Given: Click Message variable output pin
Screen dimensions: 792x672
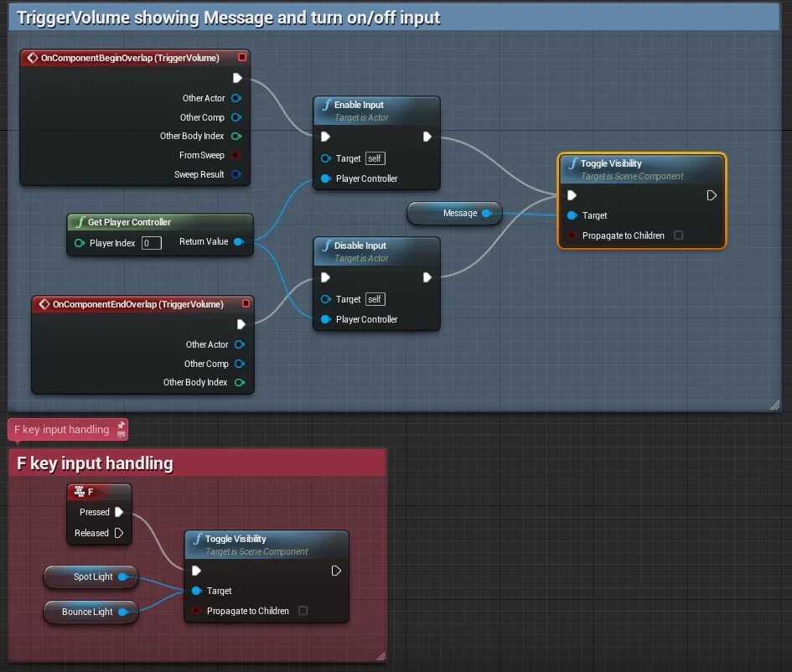Looking at the screenshot, I should (486, 213).
